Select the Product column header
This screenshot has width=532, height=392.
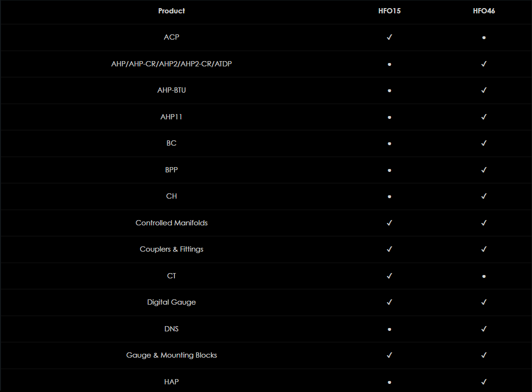(171, 11)
